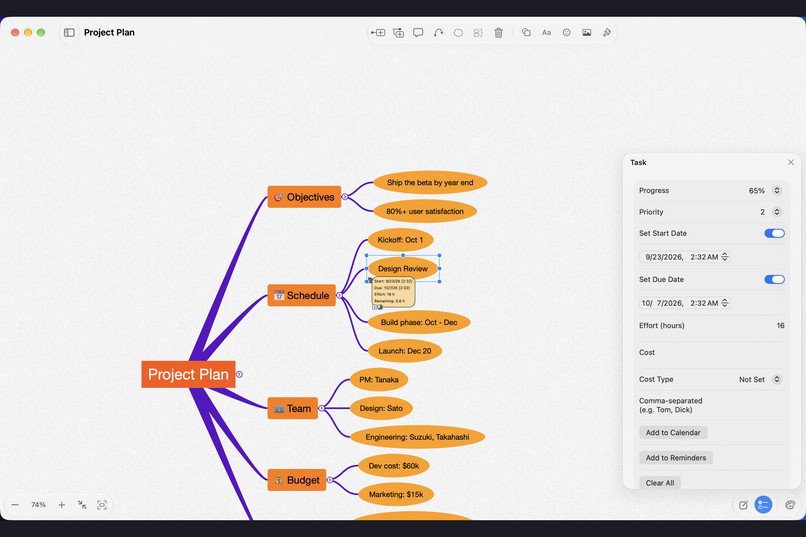Select the format painter brush tool
This screenshot has width=806, height=537.
pyautogui.click(x=607, y=32)
